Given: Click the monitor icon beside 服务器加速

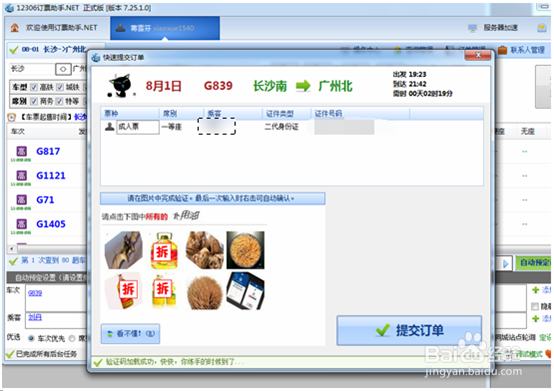Looking at the screenshot, I should click(x=472, y=28).
